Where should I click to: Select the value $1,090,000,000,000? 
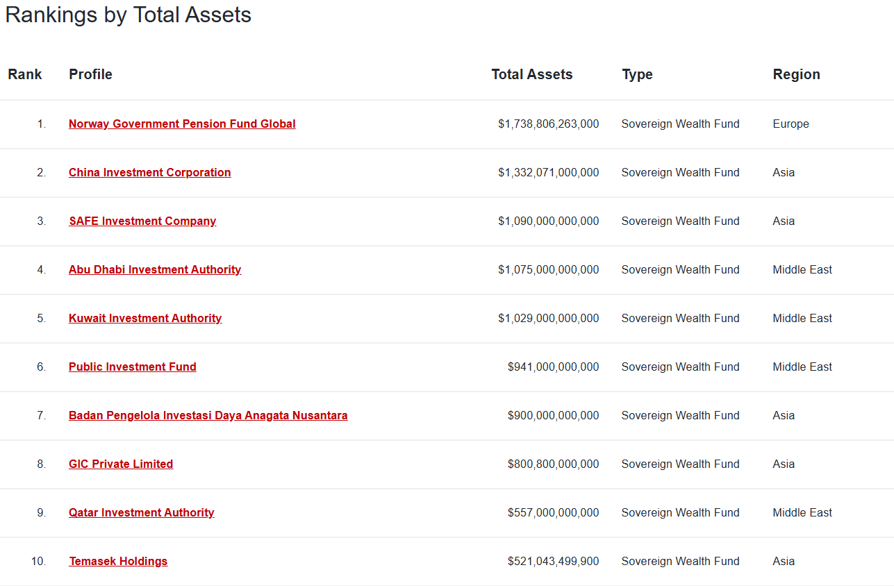pyautogui.click(x=548, y=221)
